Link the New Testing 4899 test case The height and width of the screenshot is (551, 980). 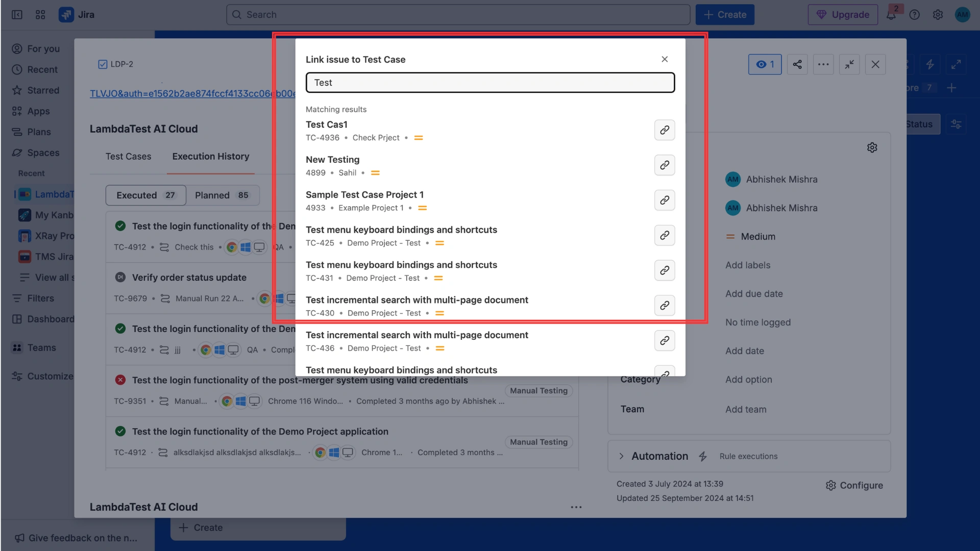664,165
